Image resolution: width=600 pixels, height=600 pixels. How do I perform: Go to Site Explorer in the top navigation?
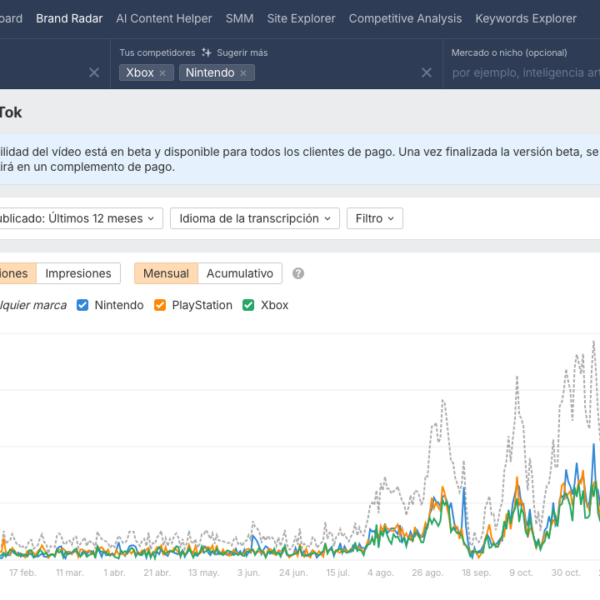tap(301, 18)
